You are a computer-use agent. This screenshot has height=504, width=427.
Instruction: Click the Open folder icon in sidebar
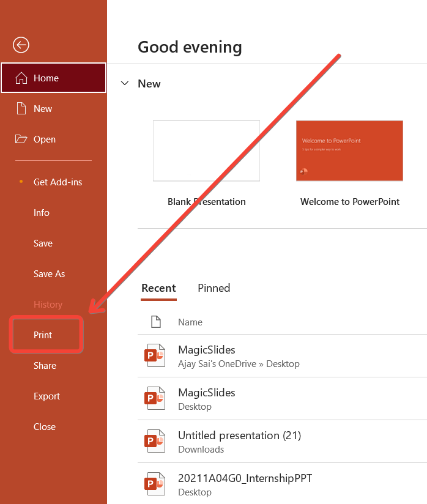point(21,139)
